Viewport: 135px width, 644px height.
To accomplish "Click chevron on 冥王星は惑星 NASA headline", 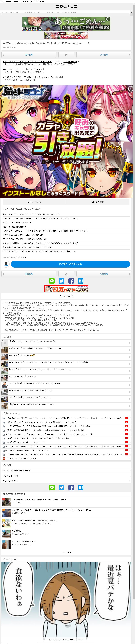I will pos(130,458).
